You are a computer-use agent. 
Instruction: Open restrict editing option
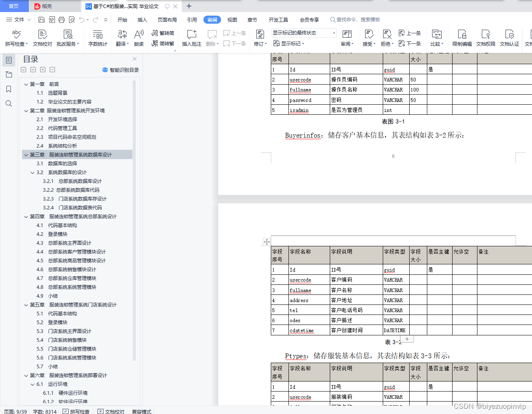(x=462, y=38)
